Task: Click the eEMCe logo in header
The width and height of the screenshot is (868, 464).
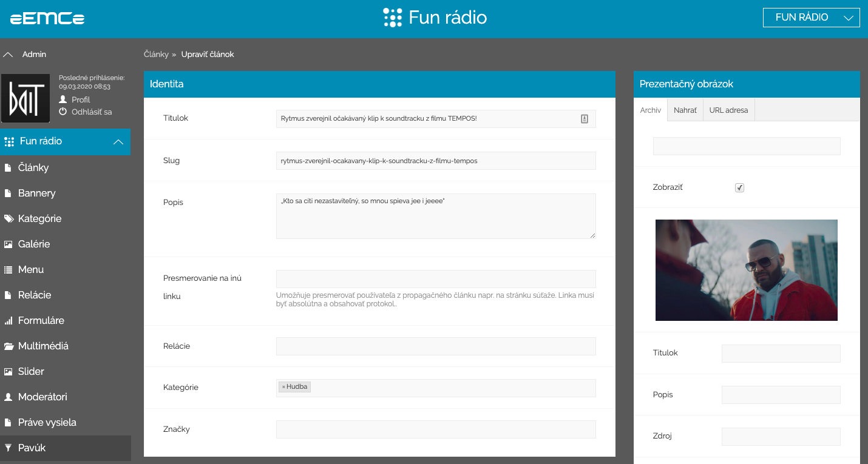Action: [x=47, y=19]
